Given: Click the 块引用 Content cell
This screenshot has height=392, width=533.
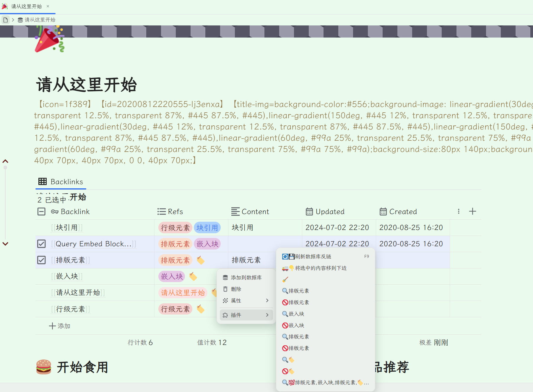Looking at the screenshot, I should (265, 228).
